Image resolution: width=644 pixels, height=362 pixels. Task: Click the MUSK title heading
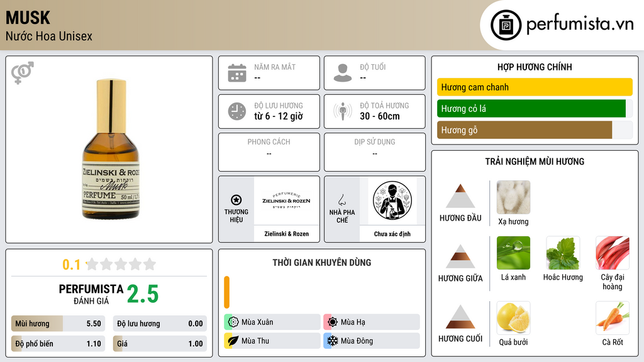(28, 18)
